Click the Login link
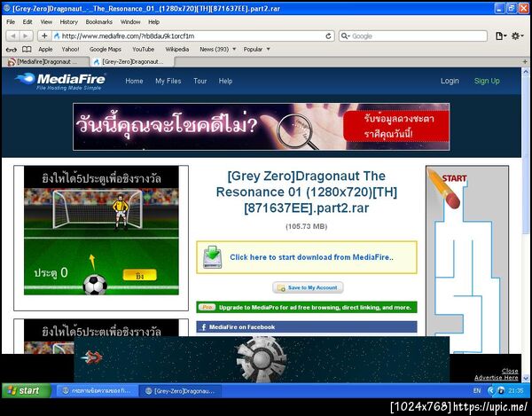The image size is (532, 416). coord(450,81)
